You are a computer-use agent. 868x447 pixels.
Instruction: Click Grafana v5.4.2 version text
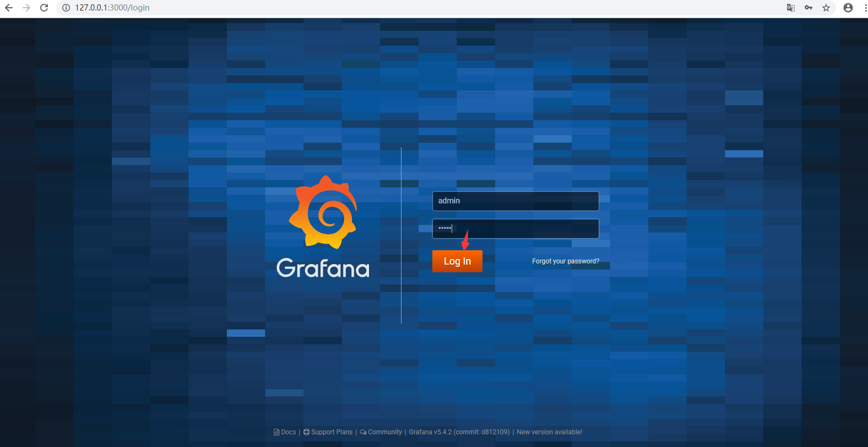[459, 432]
